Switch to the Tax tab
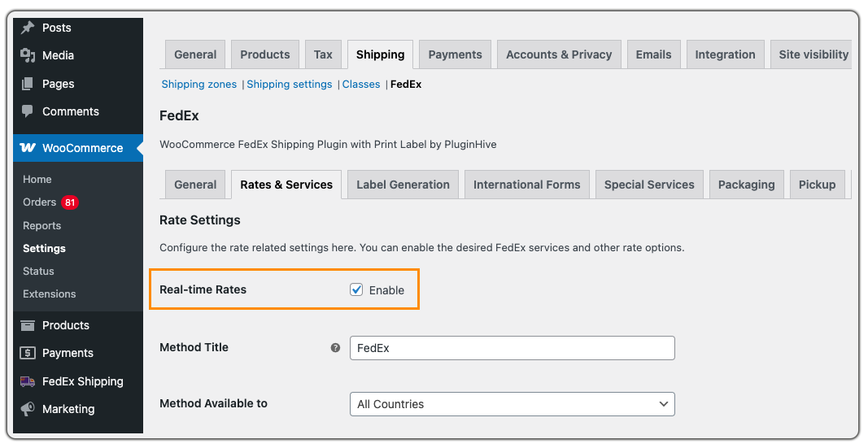 [323, 54]
